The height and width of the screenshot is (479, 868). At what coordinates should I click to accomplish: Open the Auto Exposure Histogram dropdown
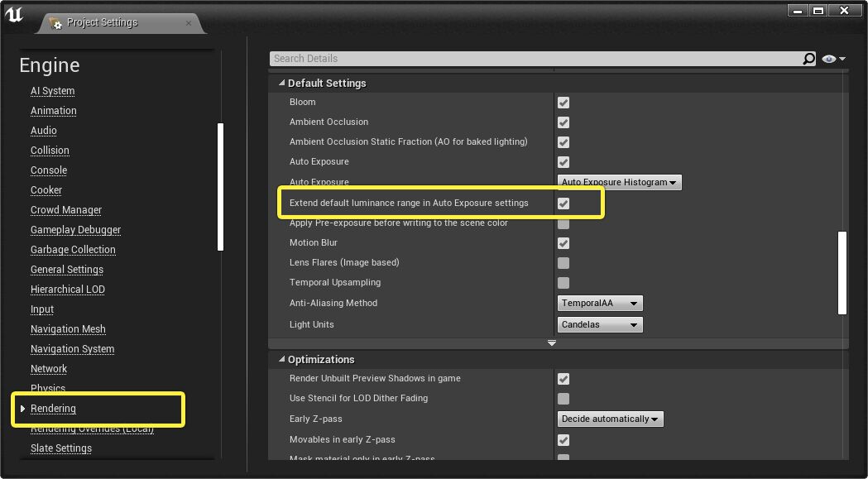pyautogui.click(x=619, y=182)
